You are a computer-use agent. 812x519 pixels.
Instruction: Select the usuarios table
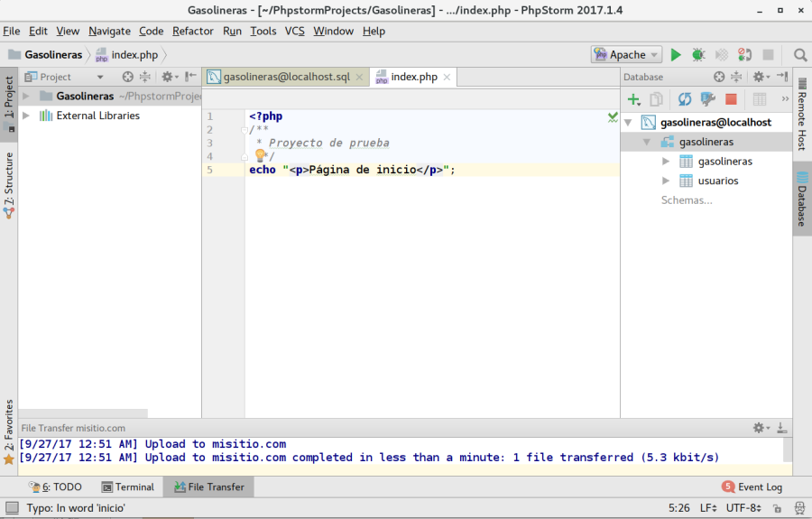coord(718,181)
